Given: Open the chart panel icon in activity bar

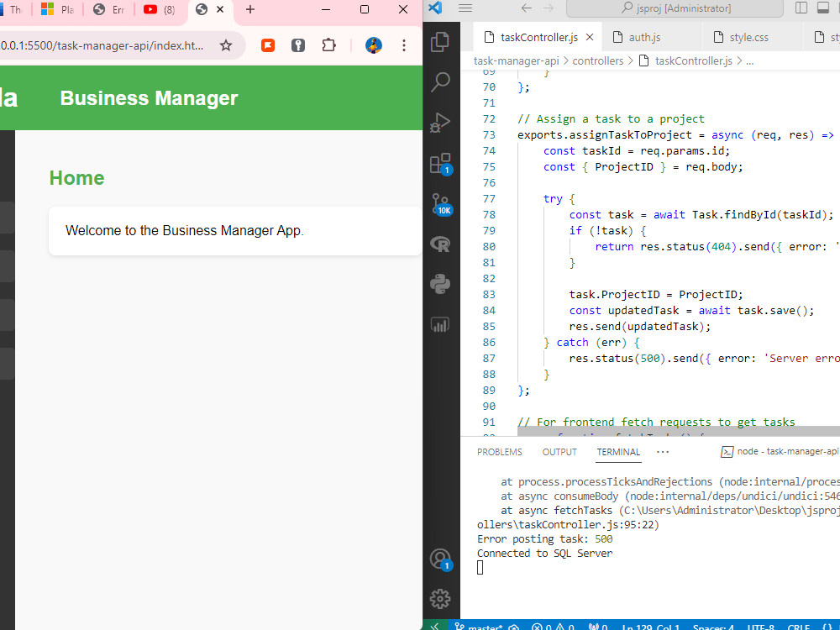Looking at the screenshot, I should pos(440,324).
